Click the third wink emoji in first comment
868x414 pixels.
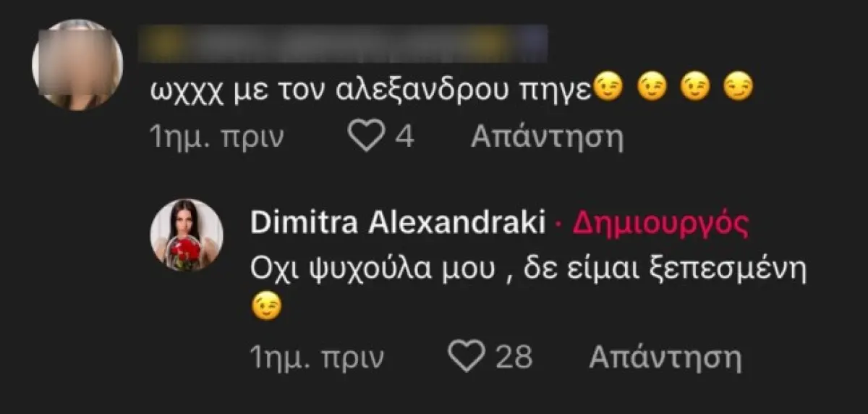[x=694, y=88]
